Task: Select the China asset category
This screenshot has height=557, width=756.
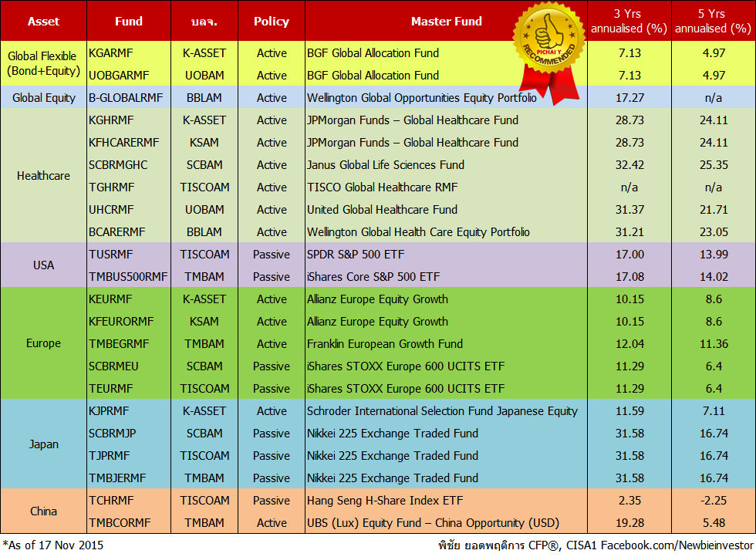Action: tap(43, 511)
